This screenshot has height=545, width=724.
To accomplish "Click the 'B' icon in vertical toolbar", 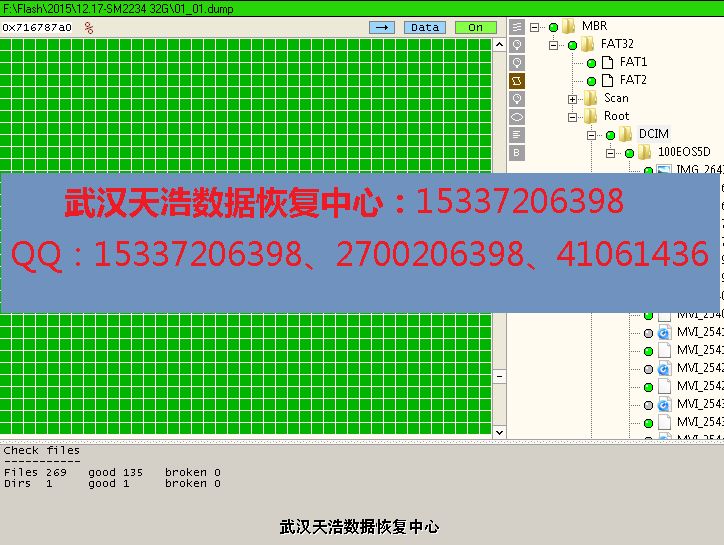I will (x=517, y=153).
